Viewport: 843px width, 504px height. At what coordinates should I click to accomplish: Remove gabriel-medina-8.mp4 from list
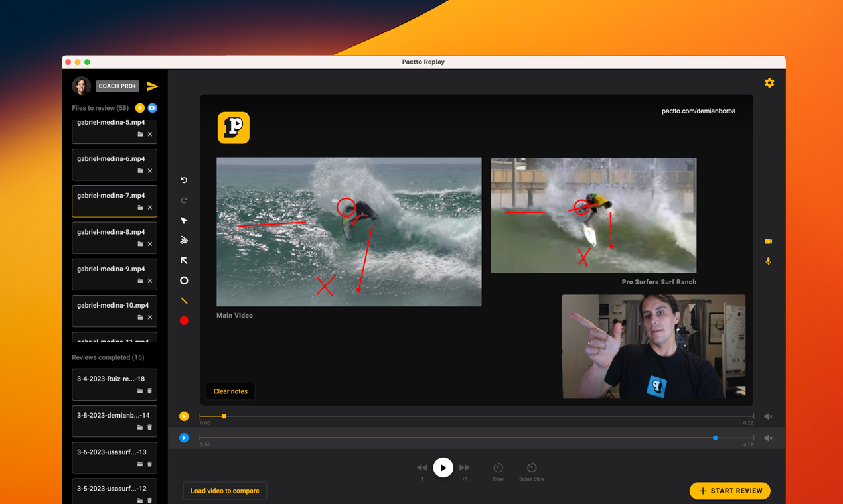tap(150, 244)
